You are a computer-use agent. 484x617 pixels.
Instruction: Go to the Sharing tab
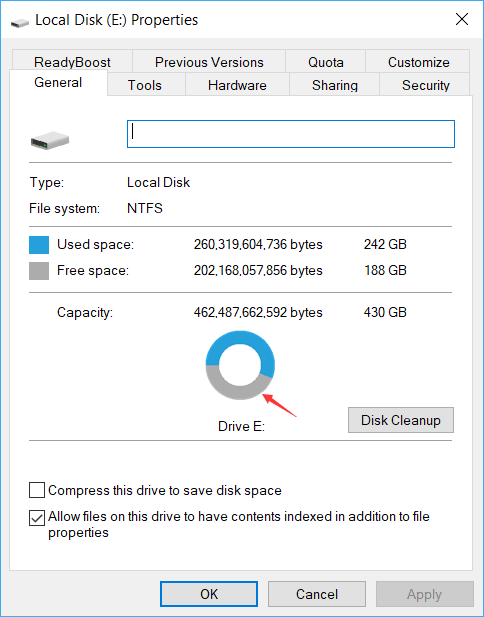click(x=334, y=85)
